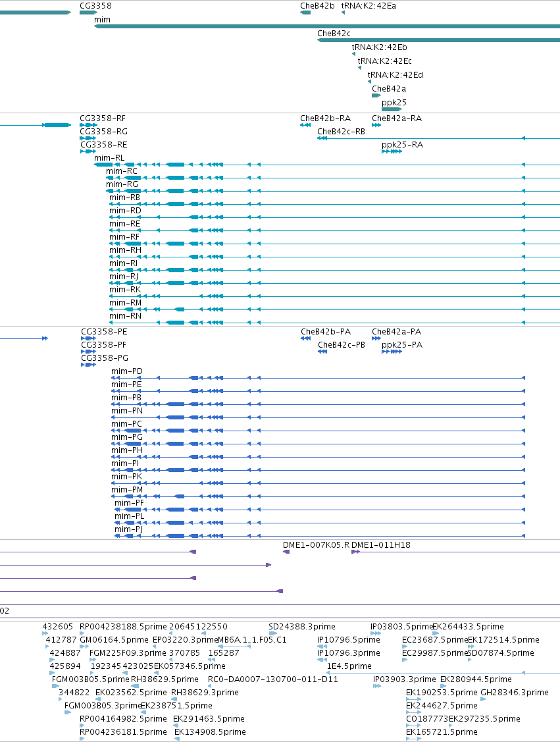Select the mim-PH protein label

(127, 450)
